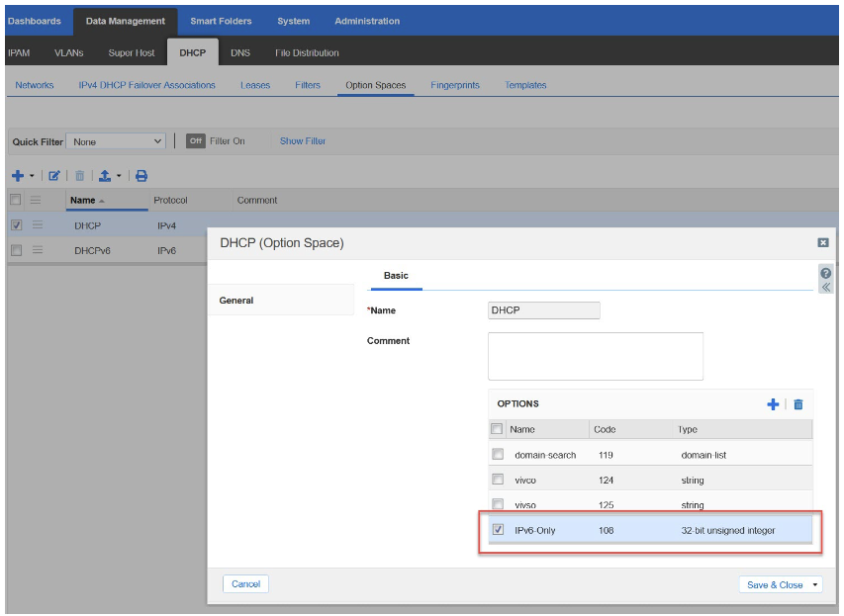
Task: Collapse the help panel with double chevron
Action: (825, 288)
